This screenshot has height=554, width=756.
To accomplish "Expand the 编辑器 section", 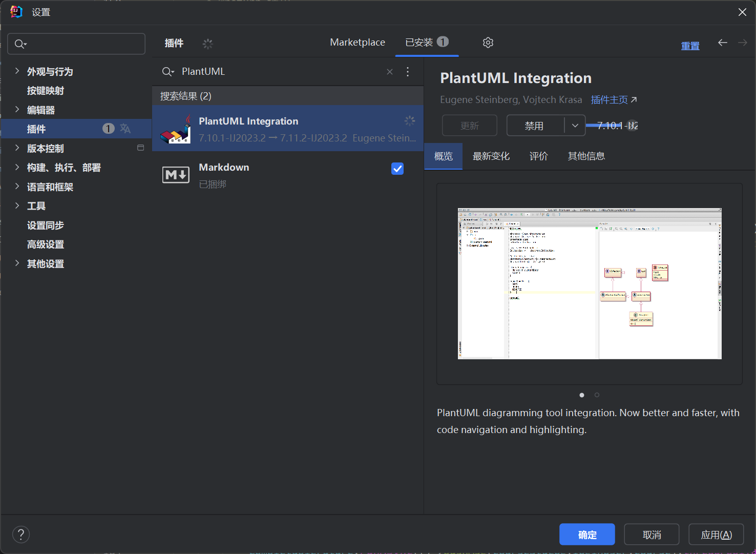I will pos(17,110).
